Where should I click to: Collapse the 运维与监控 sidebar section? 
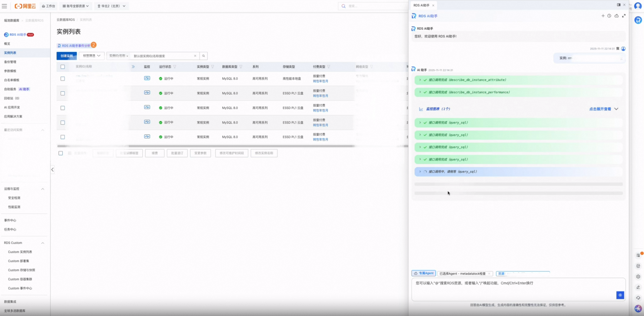click(x=43, y=189)
